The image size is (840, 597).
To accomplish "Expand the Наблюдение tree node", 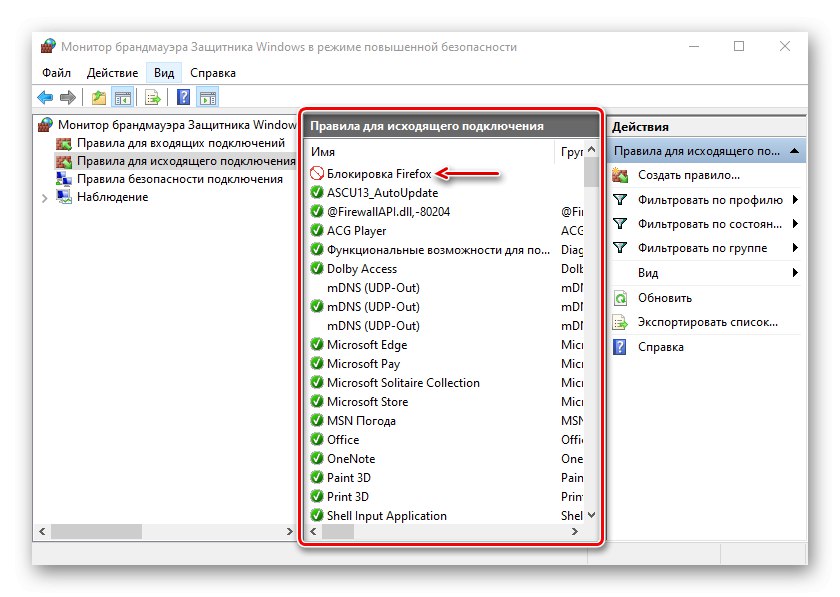I will [x=44, y=198].
